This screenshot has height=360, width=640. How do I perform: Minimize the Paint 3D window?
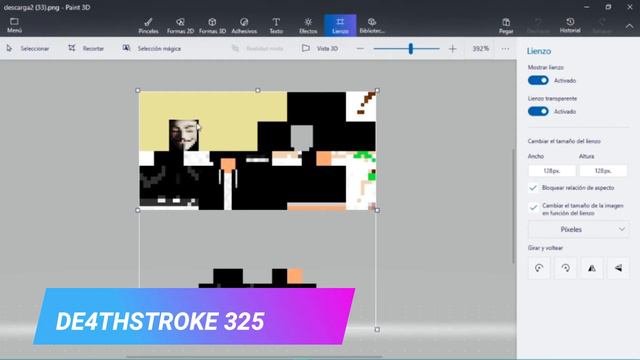coord(587,7)
